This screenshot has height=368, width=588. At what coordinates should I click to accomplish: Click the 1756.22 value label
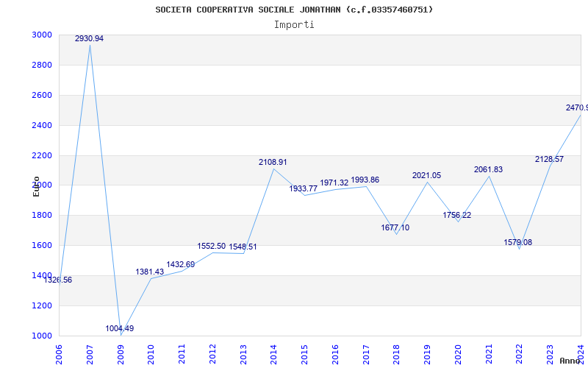click(456, 216)
